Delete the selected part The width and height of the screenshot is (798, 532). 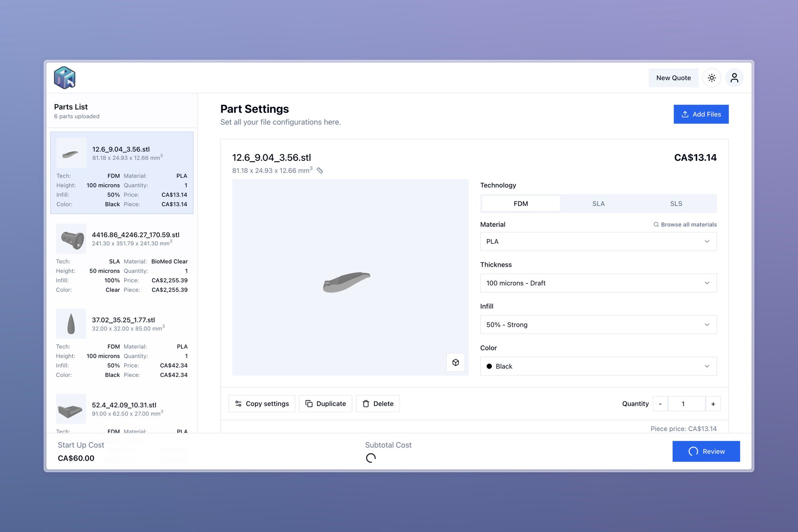[x=378, y=404]
